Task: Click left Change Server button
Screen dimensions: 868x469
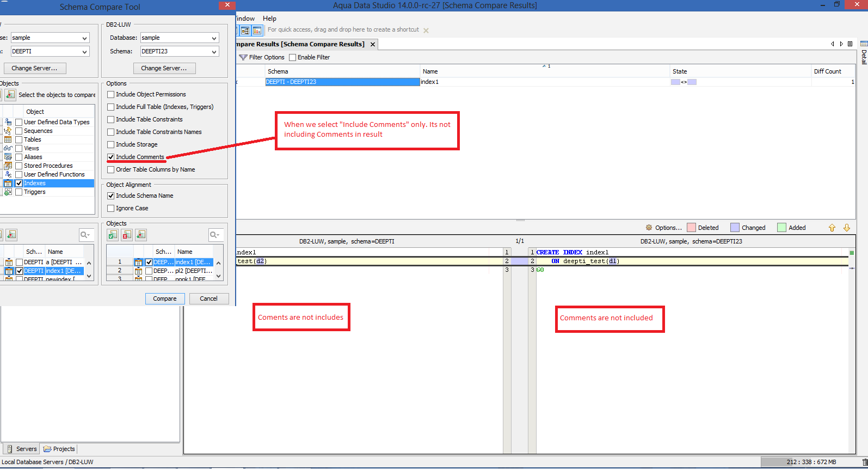Action: coord(35,68)
